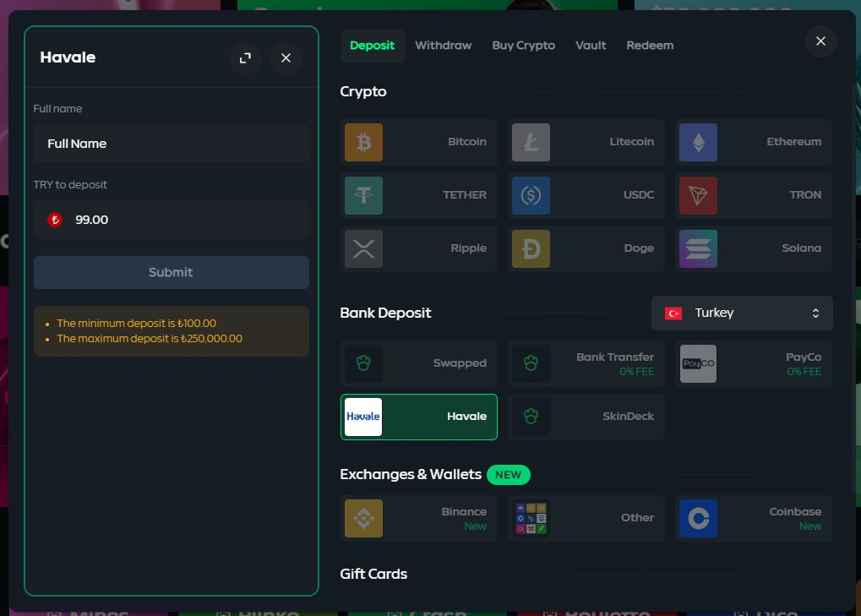This screenshot has height=616, width=861.
Task: Select the Ripple X icon
Action: tap(363, 248)
